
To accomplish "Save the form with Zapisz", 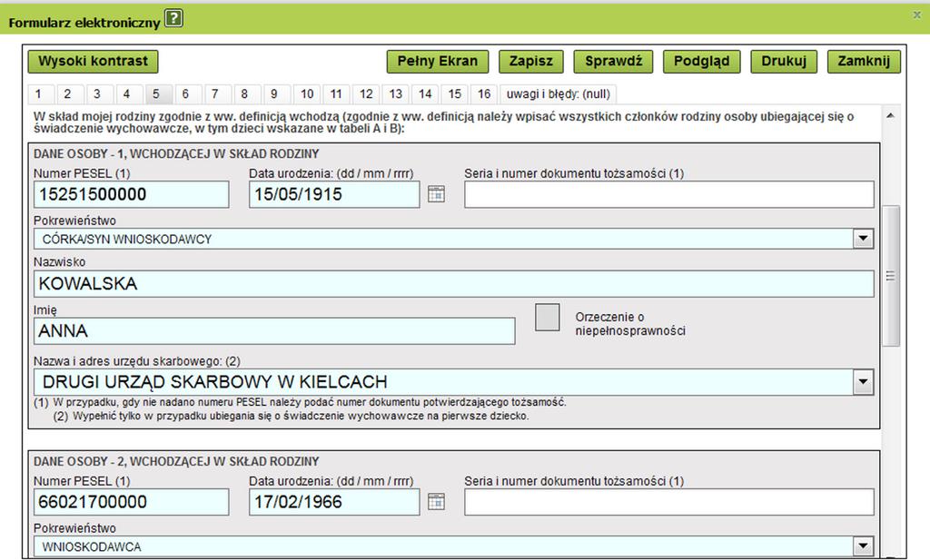I will 530,61.
